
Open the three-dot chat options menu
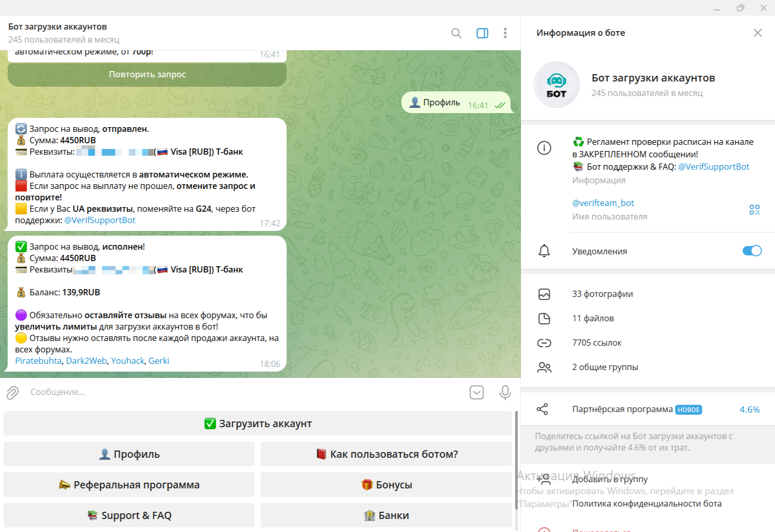[505, 33]
